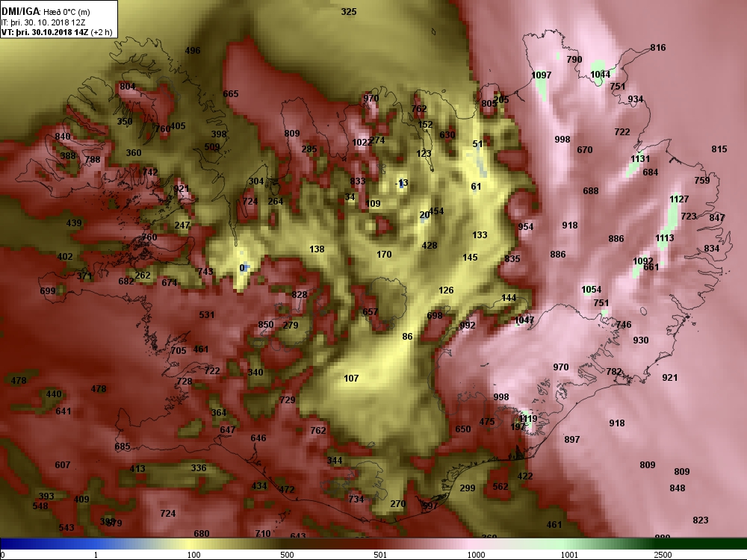
Task: Click the map value 816
Action: 658,47
